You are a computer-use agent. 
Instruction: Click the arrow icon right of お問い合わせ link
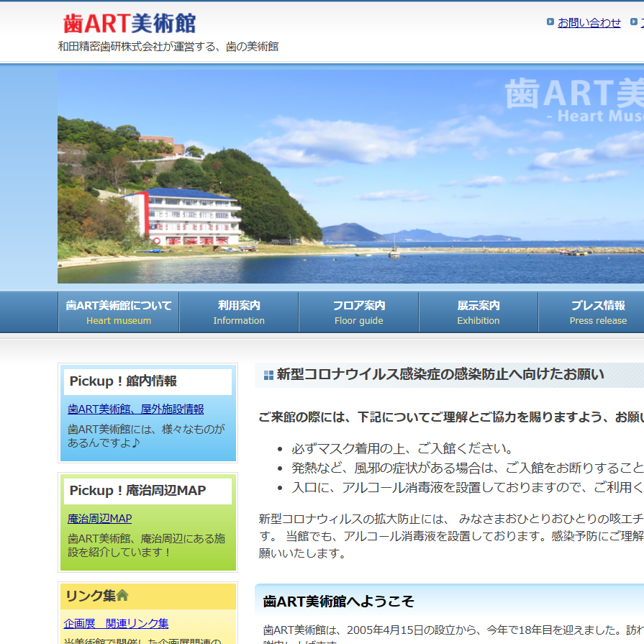(x=634, y=22)
